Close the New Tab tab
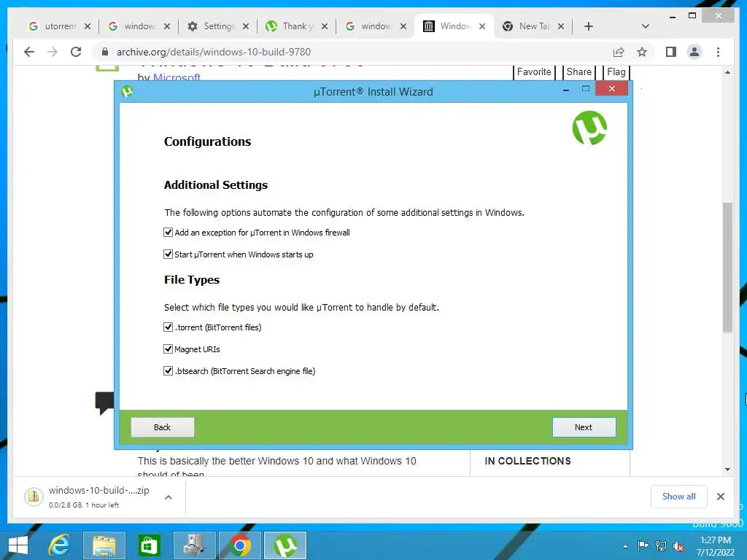This screenshot has height=560, width=747. (561, 26)
